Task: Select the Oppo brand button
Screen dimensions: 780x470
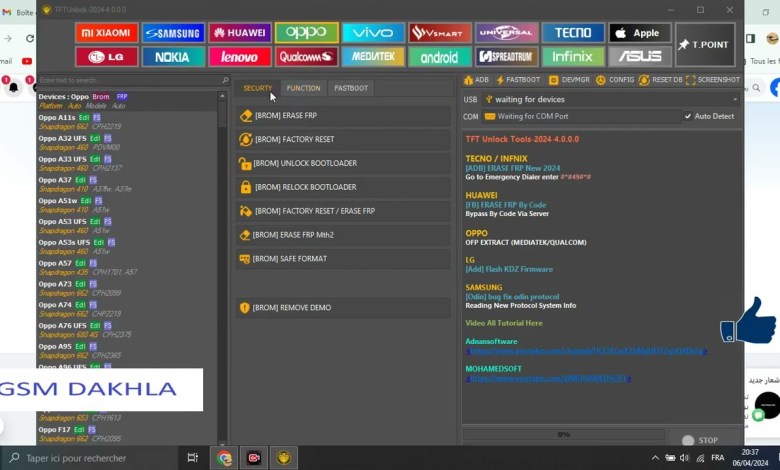Action: (306, 33)
